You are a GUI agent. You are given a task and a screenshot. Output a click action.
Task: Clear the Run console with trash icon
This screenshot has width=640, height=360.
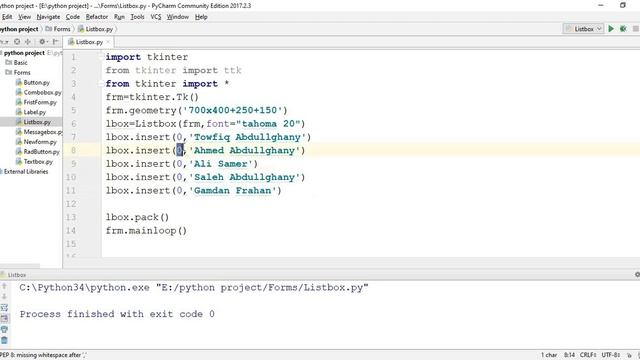(4, 340)
